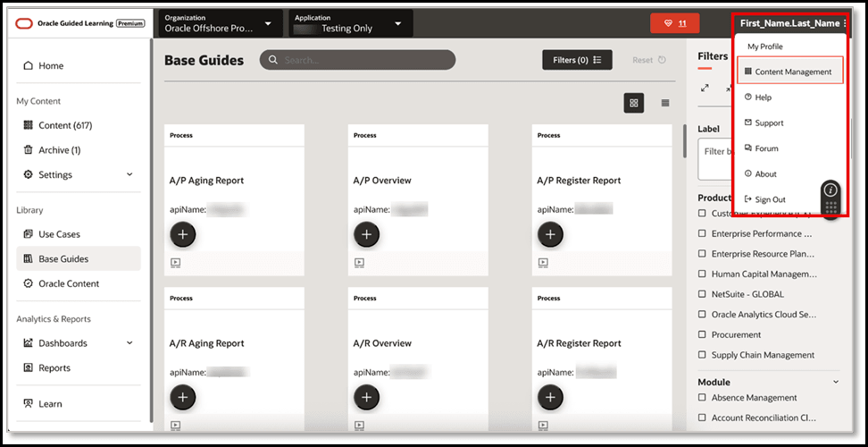Check Account Reconciliation module checkbox
Screen dimensions: 868x447
click(702, 417)
